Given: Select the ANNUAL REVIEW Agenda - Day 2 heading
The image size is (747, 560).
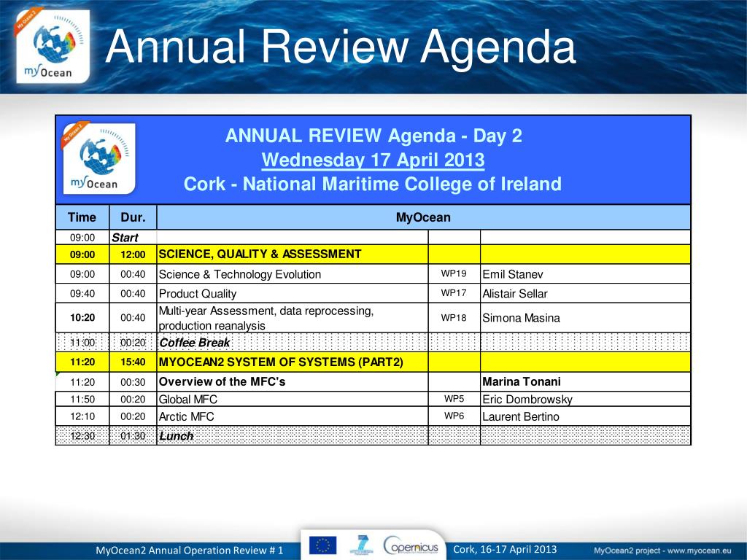Looking at the screenshot, I should click(x=373, y=136).
